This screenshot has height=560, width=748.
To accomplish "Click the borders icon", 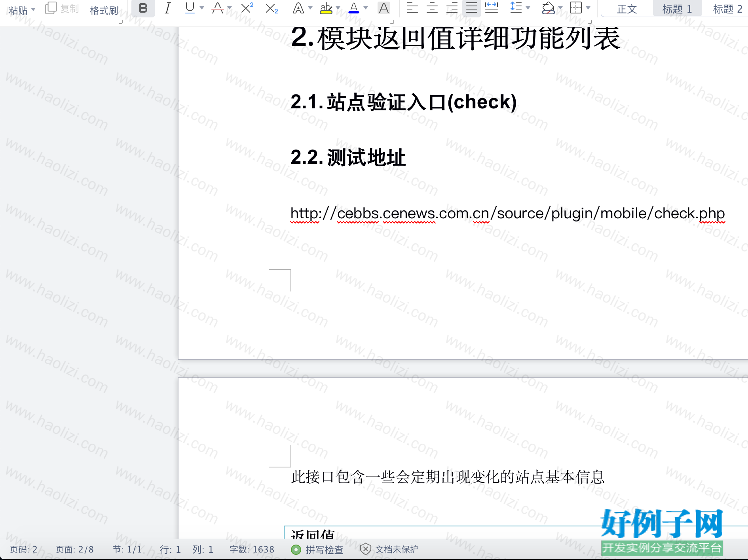I will (x=576, y=8).
